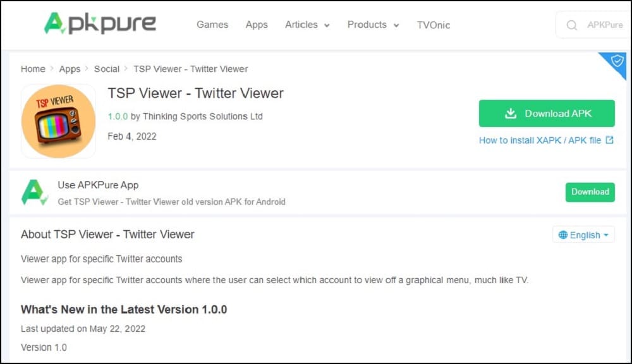The width and height of the screenshot is (632, 364).
Task: Click the version number 1.0.0
Action: [118, 116]
